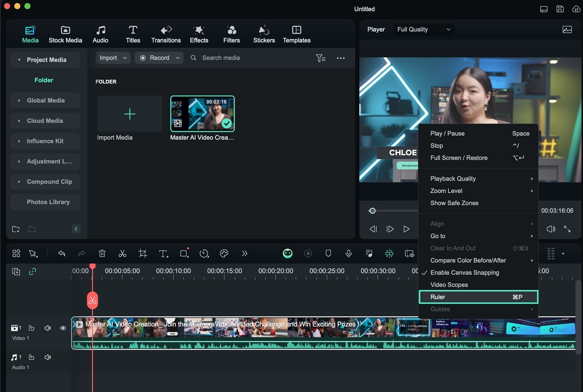Open the Transitions tab
This screenshot has width=583, height=392.
pos(166,34)
